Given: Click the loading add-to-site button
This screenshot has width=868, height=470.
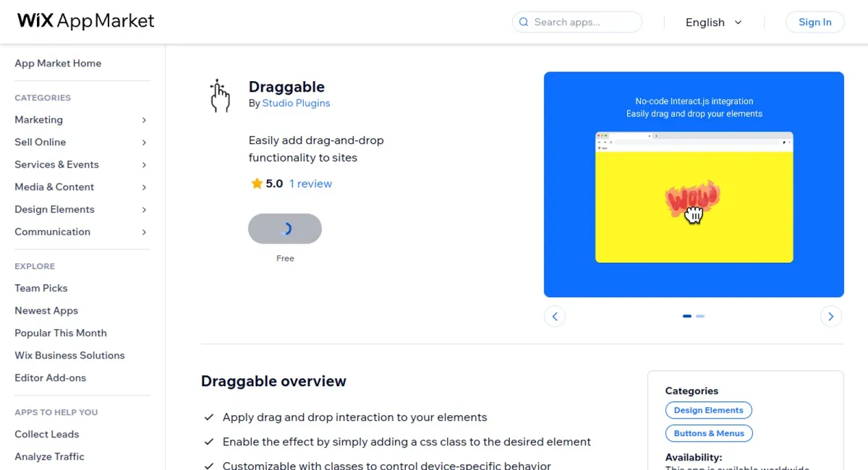Looking at the screenshot, I should click(x=285, y=228).
